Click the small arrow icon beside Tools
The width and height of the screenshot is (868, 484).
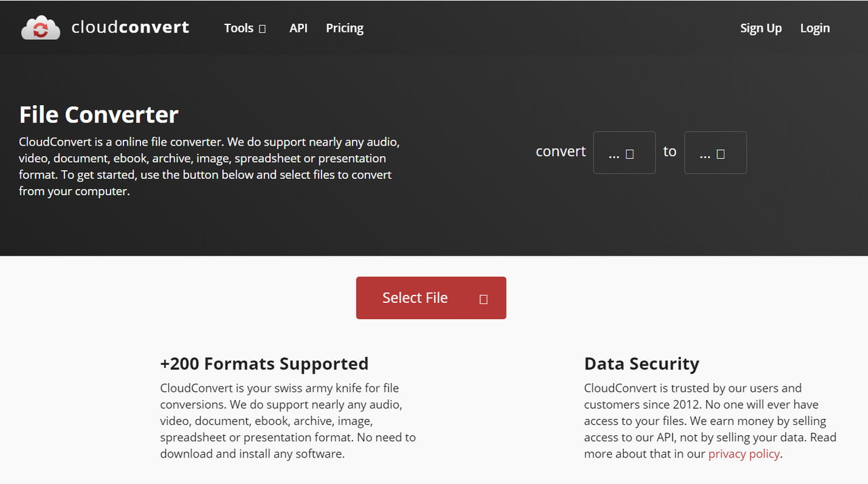click(x=262, y=28)
